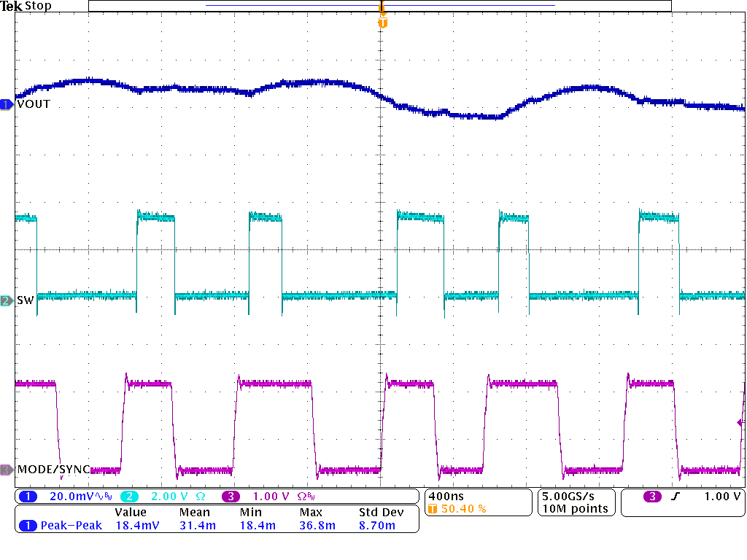The height and width of the screenshot is (560, 747).
Task: Click the 10M points record length readout
Action: pyautogui.click(x=574, y=509)
